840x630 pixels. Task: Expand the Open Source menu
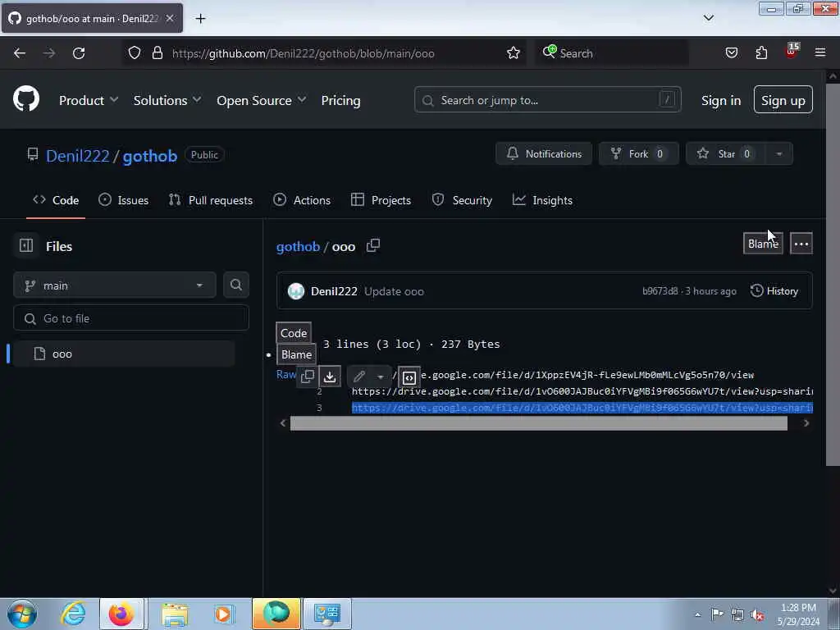[x=262, y=100]
